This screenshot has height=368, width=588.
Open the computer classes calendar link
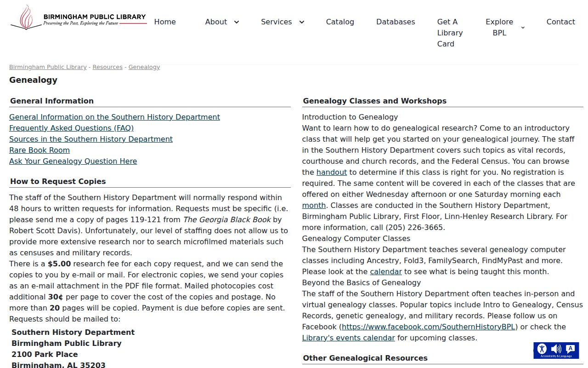point(386,271)
